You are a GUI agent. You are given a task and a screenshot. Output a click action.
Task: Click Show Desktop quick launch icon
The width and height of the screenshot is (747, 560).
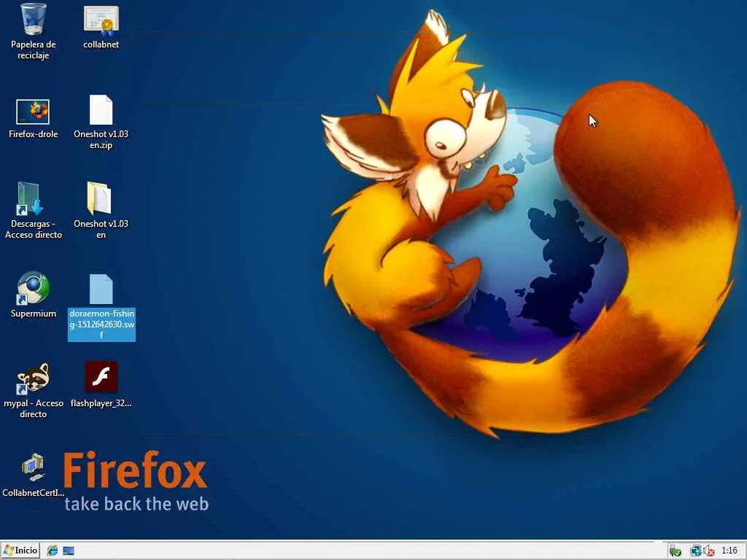click(69, 551)
